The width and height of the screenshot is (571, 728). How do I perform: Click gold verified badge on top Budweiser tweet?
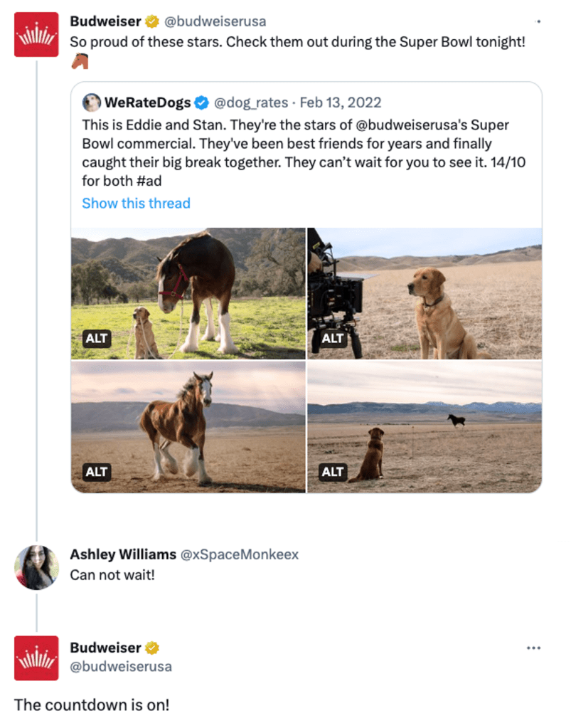pos(152,21)
